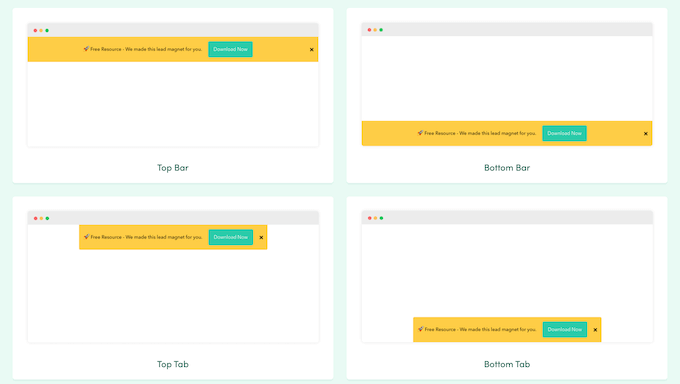This screenshot has width=680, height=384.
Task: Click yellow window dot in Top Tab preview
Action: coord(41,218)
